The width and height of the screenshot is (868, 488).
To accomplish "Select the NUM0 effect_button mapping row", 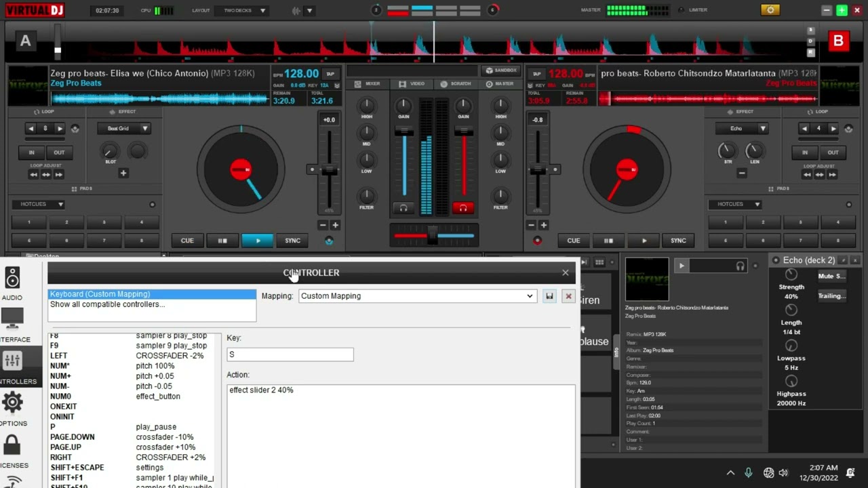I will tap(132, 396).
